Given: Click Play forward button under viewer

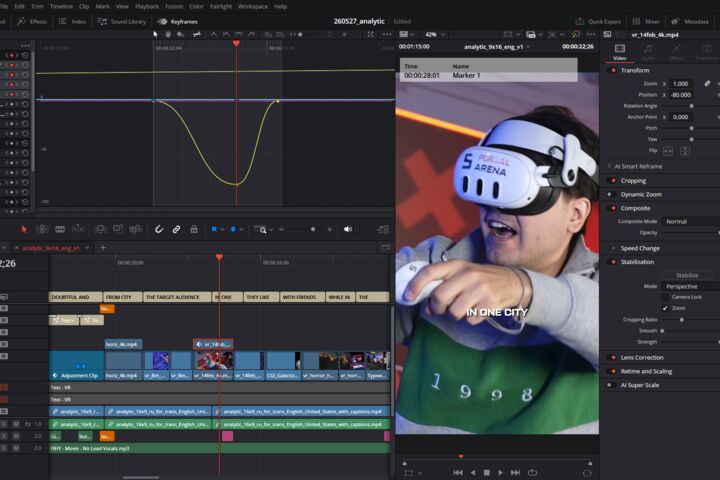Looking at the screenshot, I should pos(501,472).
